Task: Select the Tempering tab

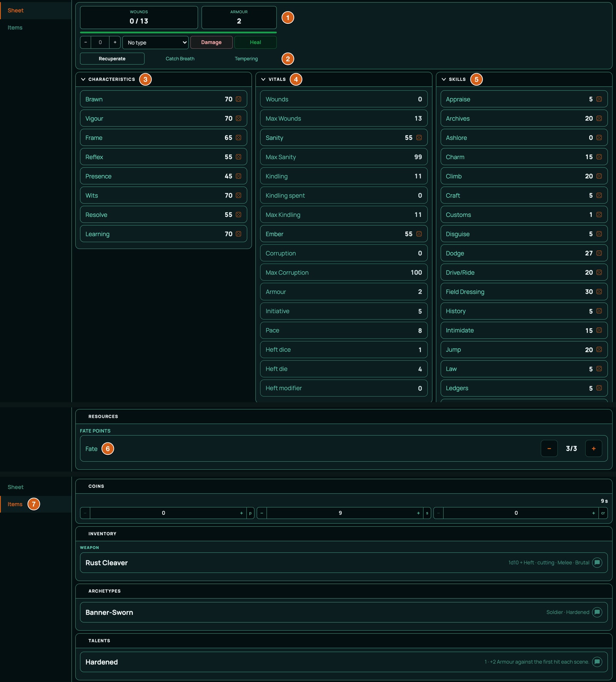Action: point(246,59)
